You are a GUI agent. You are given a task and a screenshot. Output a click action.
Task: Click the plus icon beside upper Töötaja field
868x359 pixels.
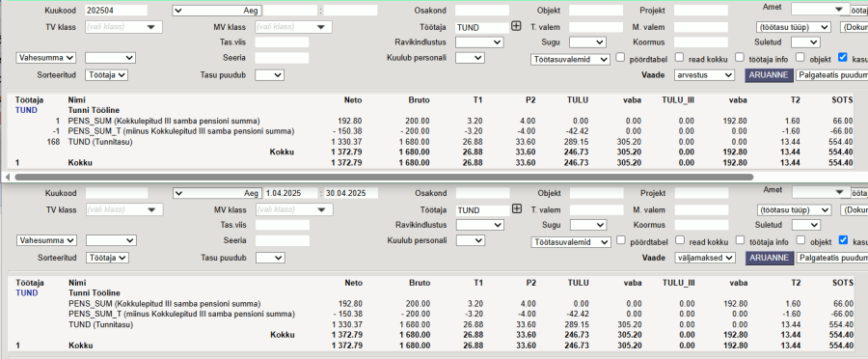pos(516,25)
